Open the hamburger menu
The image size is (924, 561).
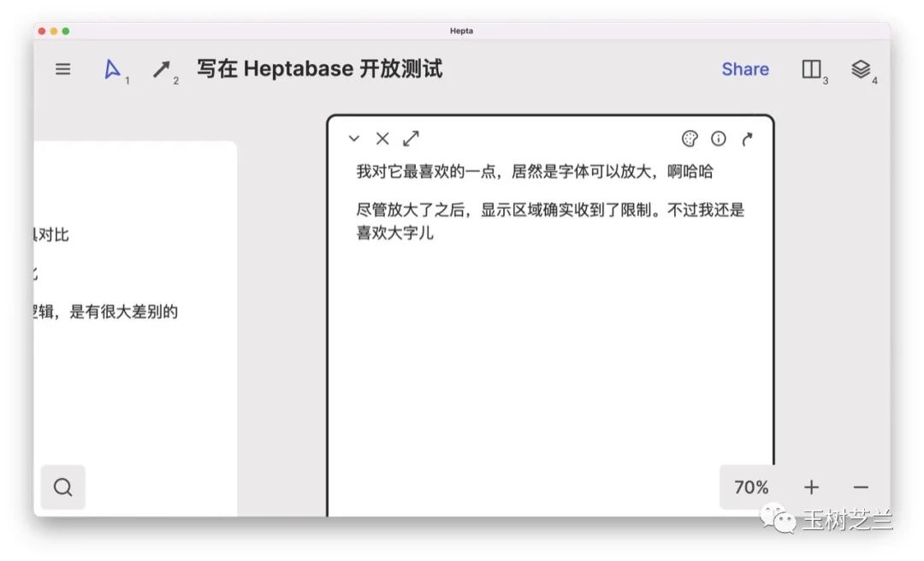click(x=63, y=69)
